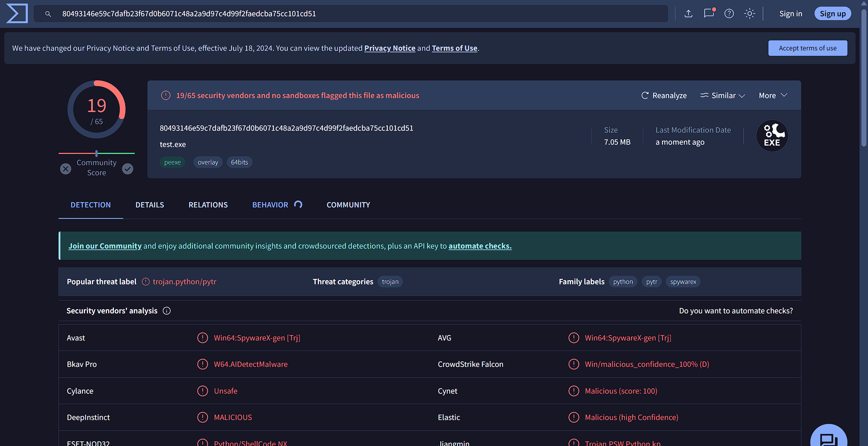Click Accept terms of use button
Screen dimensions: 868x446
coord(808,48)
